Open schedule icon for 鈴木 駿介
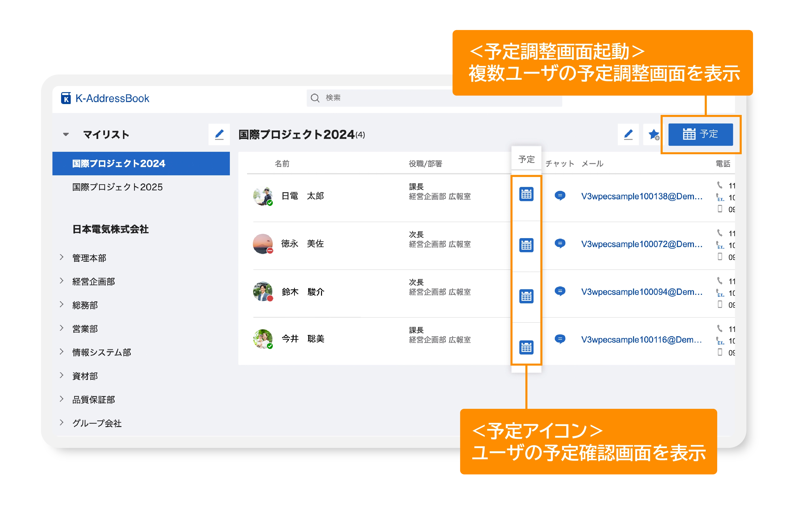 pos(526,296)
